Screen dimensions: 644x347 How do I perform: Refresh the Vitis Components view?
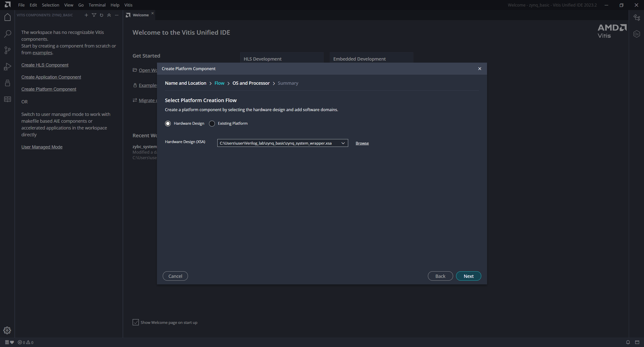point(101,15)
